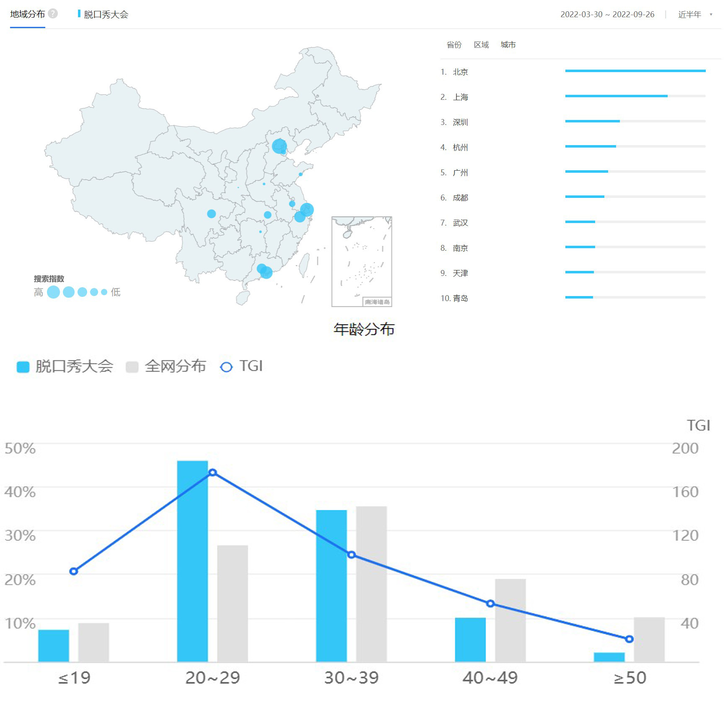Click the TGI data point for ≥50
The width and height of the screenshot is (728, 712).
[x=629, y=639]
